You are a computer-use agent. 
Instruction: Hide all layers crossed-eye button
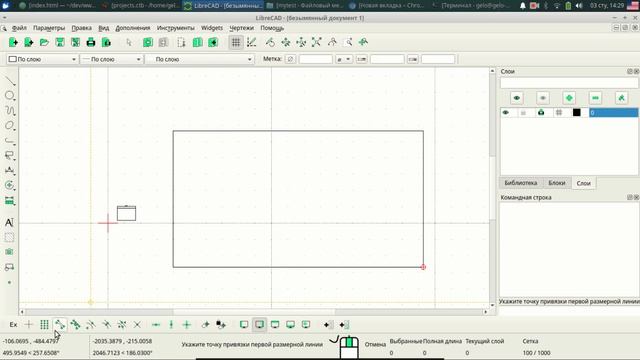point(543,98)
